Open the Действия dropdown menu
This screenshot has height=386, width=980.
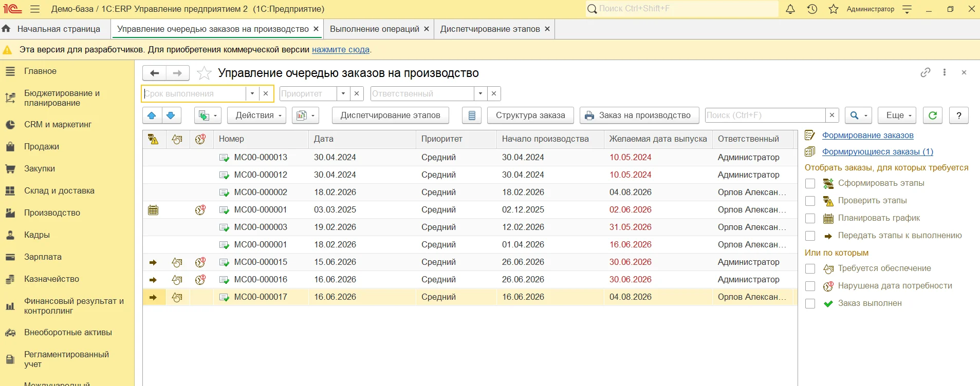click(257, 115)
